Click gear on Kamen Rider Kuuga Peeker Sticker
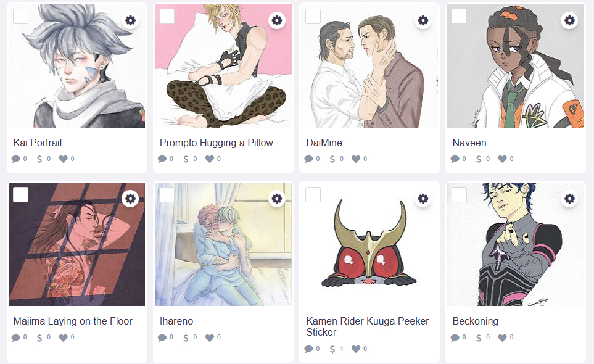 click(423, 199)
